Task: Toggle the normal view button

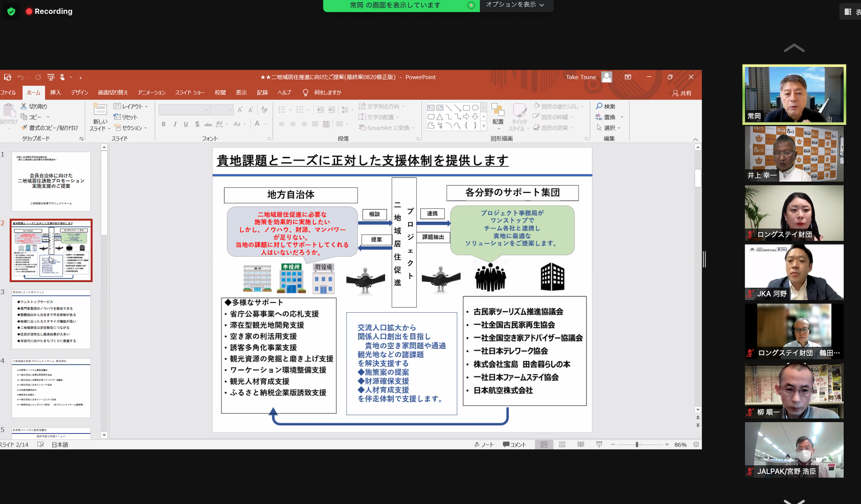Action: pos(544,444)
